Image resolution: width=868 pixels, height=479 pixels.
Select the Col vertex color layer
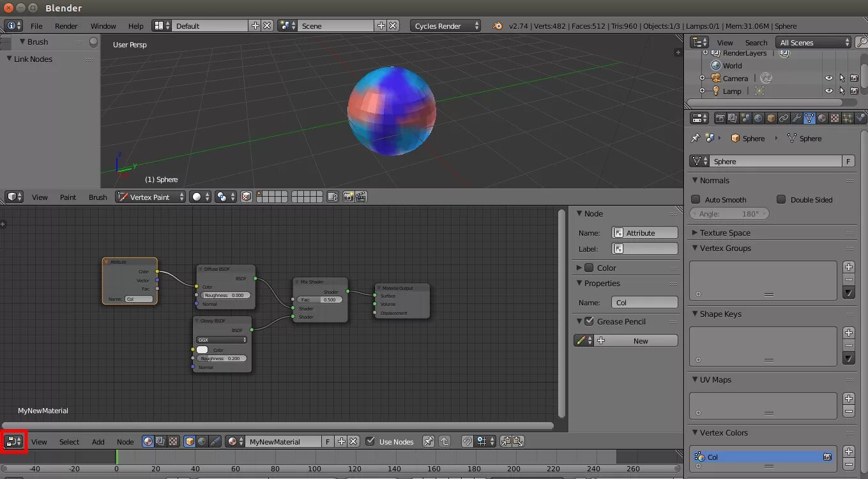click(x=763, y=457)
